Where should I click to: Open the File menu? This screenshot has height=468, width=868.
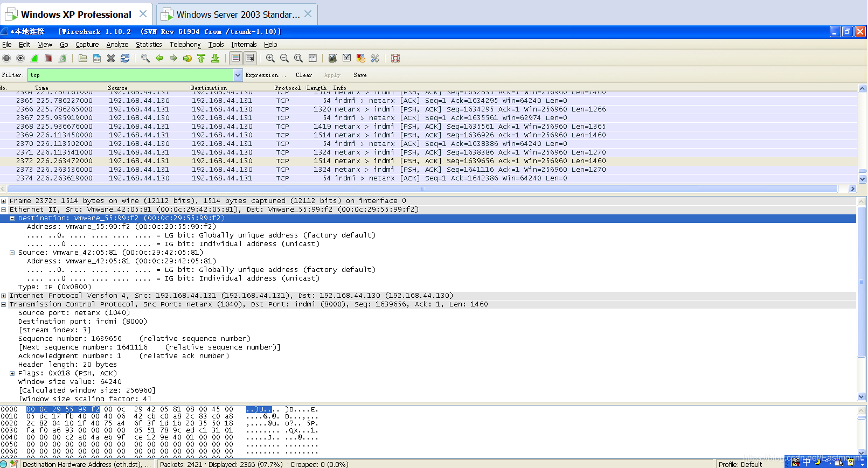pos(7,45)
